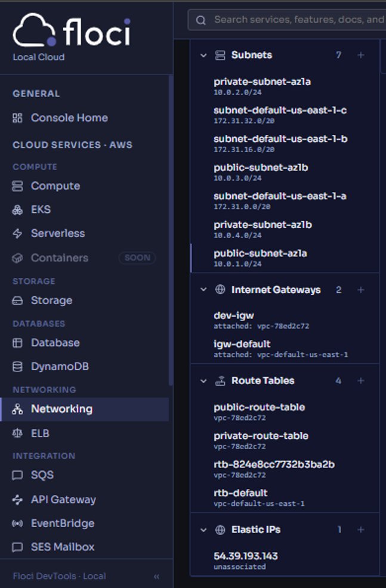Click the Floci DevTools · Local footer text
Viewport: 386px width, 588px height.
[x=59, y=576]
